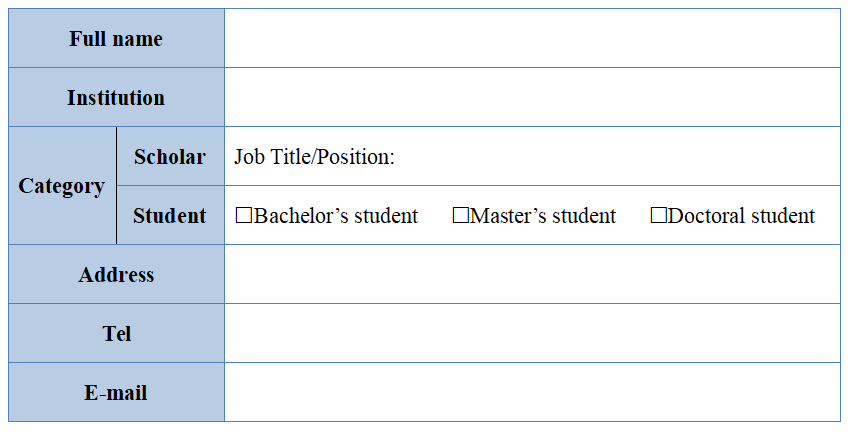
Task: Select the Scholar sub-category cell
Action: 170,157
